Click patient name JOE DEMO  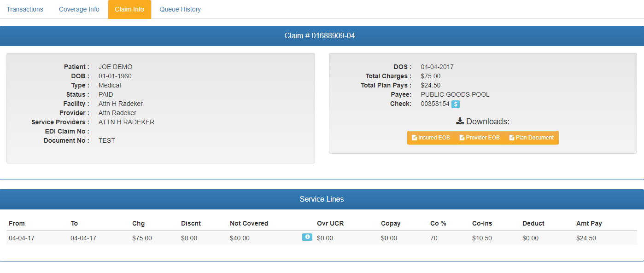115,67
